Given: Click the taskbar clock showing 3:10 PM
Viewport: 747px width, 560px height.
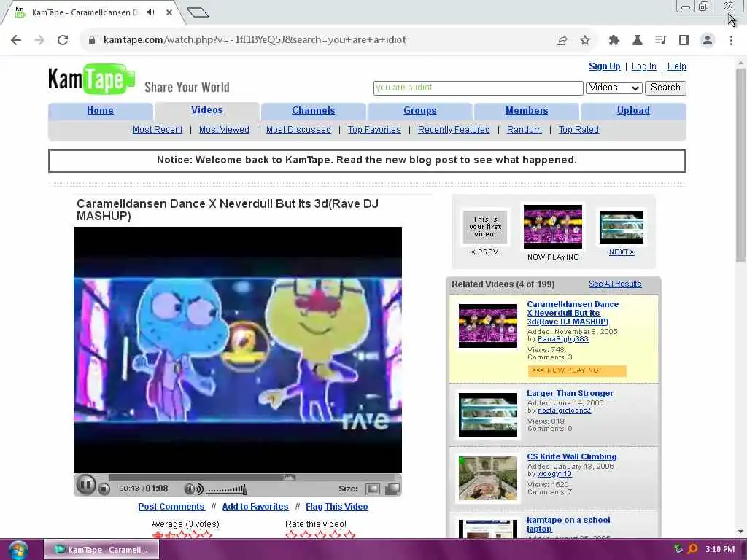Looking at the screenshot, I should [x=720, y=550].
